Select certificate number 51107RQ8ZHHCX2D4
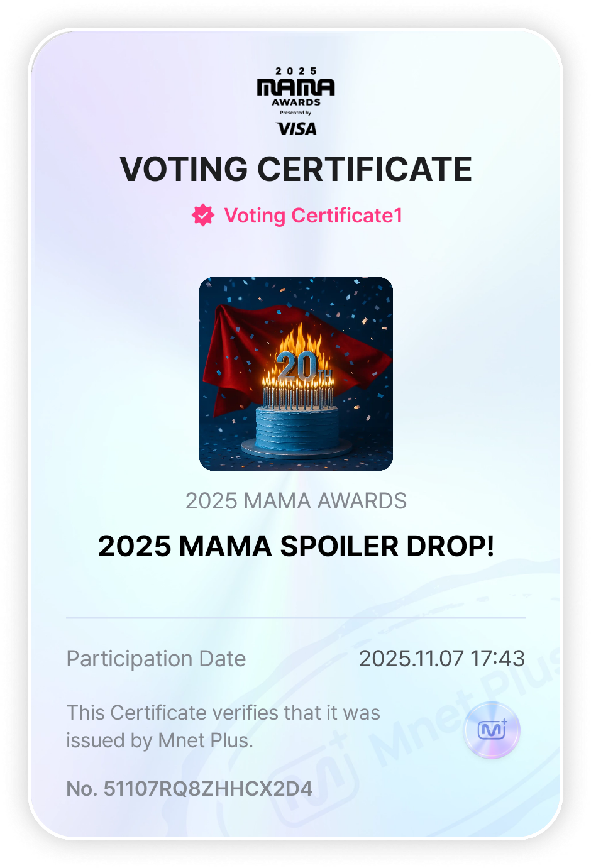Viewport: 591px width, 868px height. 207,788
